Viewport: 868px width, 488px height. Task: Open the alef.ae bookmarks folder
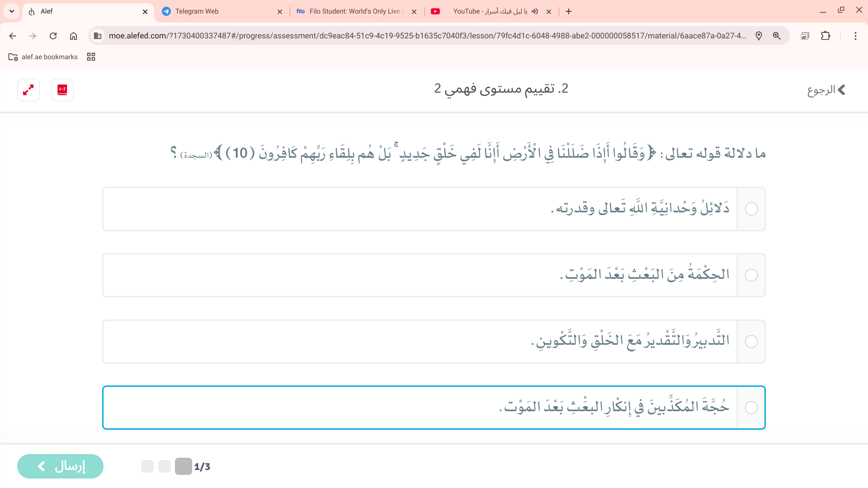click(43, 57)
